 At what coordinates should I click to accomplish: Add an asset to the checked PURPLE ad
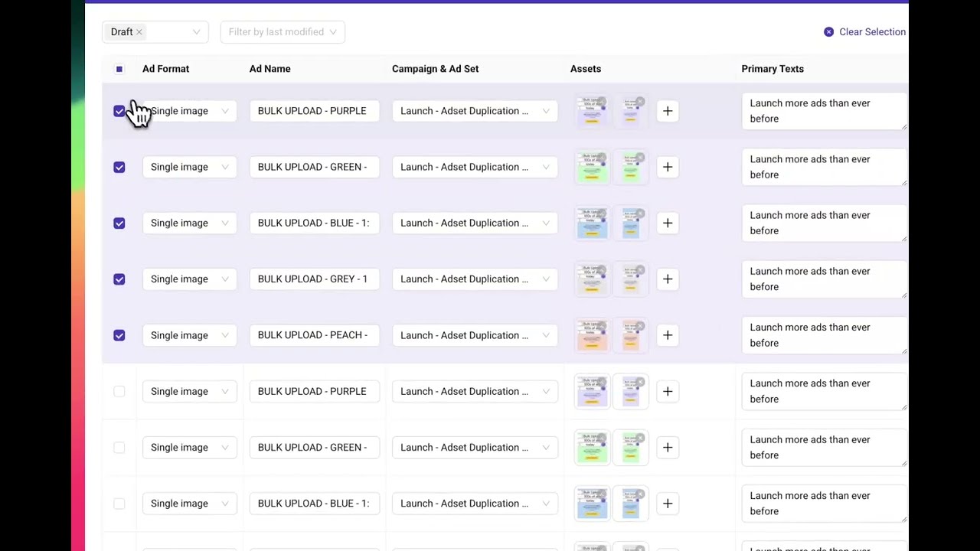[668, 111]
